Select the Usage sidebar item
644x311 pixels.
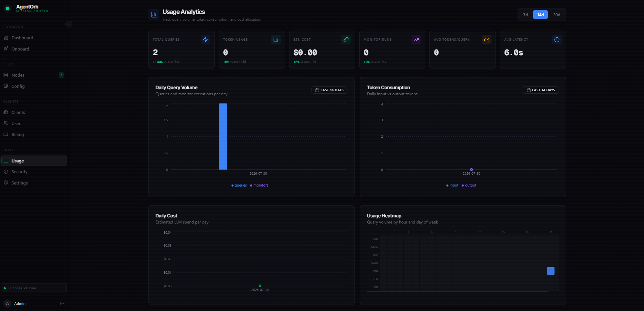[x=34, y=161]
